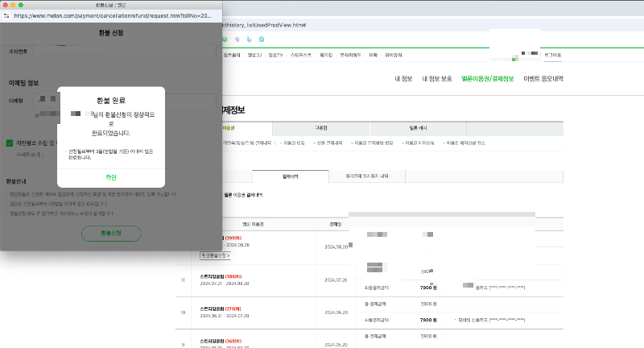Click the second bookmarks bar icon
The height and width of the screenshot is (348, 644).
pos(237,39)
